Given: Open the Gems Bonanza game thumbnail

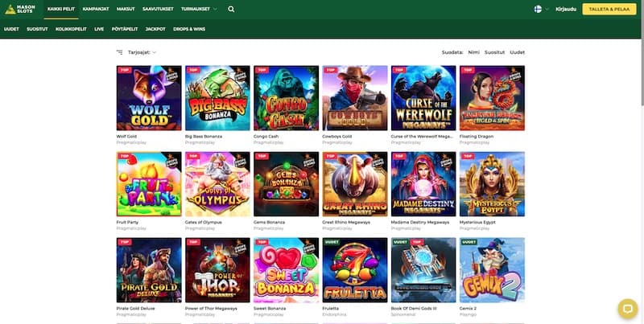Looking at the screenshot, I should (286, 184).
